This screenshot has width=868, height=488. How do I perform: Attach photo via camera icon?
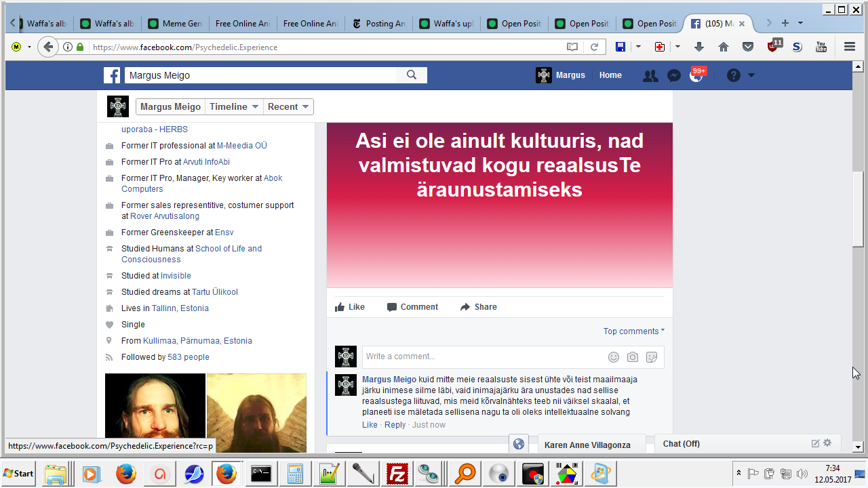633,357
